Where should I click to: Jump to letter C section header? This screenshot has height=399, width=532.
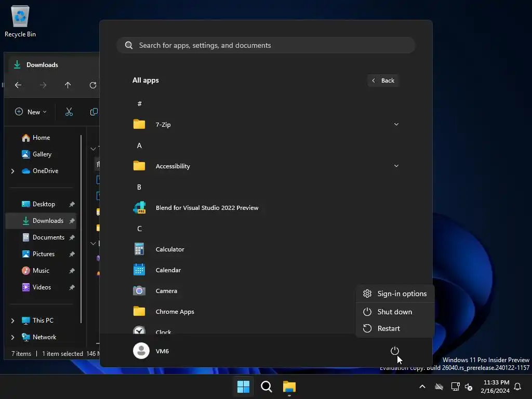[139, 229]
